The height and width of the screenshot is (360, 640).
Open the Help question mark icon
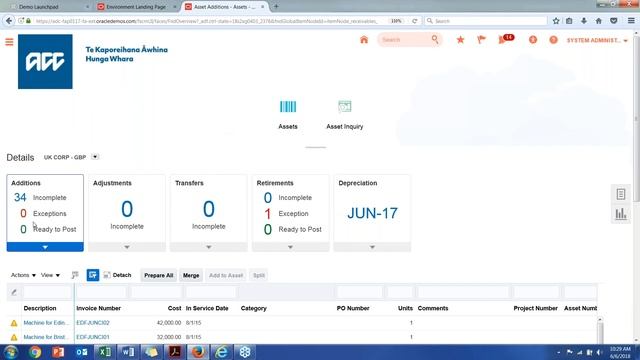553,40
